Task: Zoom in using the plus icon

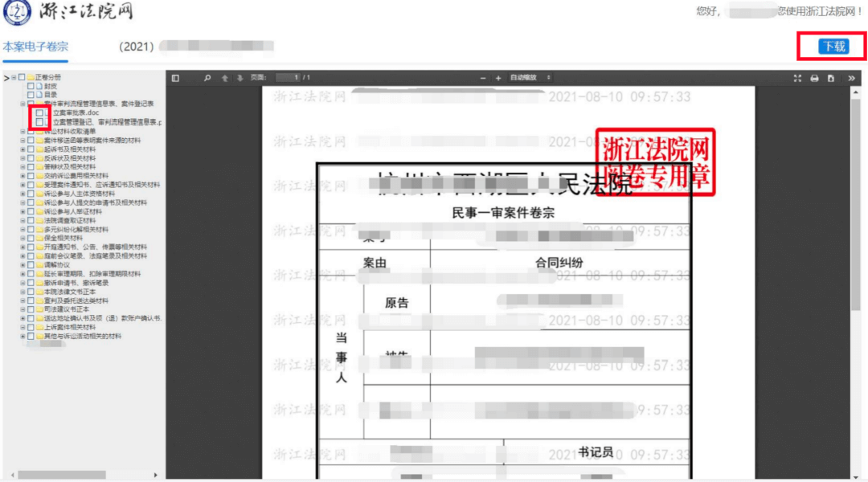Action: point(497,78)
